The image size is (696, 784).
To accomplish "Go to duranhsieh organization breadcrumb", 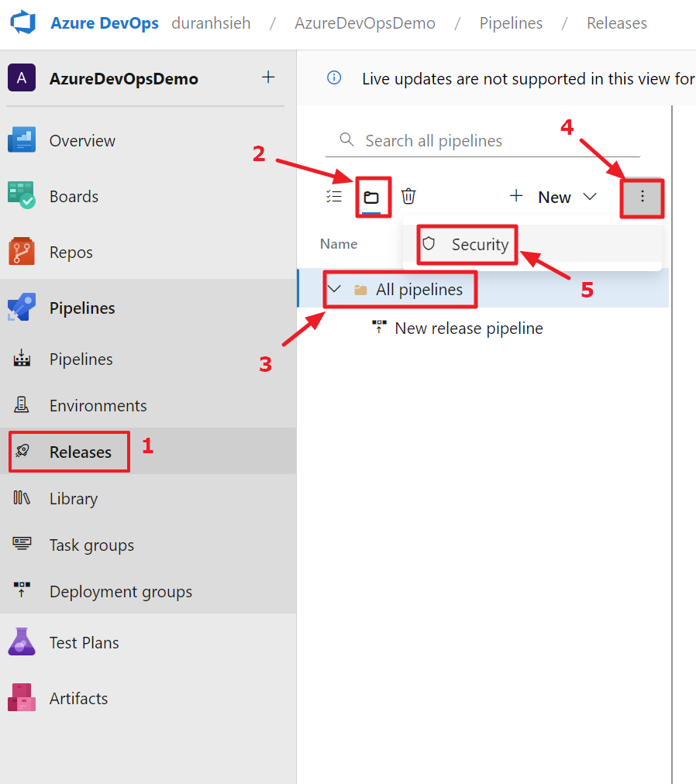I will tap(211, 23).
